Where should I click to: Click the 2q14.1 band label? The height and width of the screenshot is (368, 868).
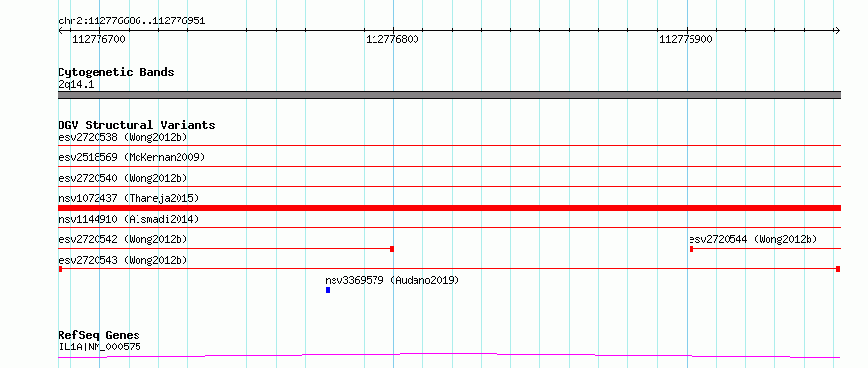(x=76, y=84)
